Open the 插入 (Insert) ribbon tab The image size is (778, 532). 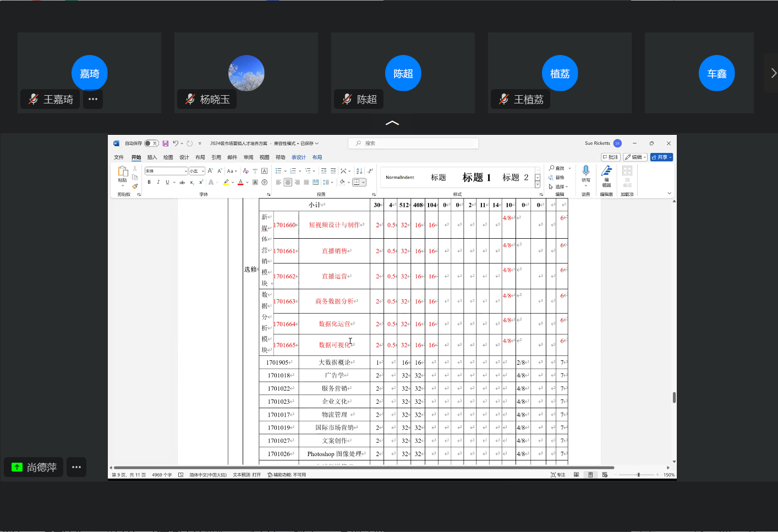click(x=152, y=157)
